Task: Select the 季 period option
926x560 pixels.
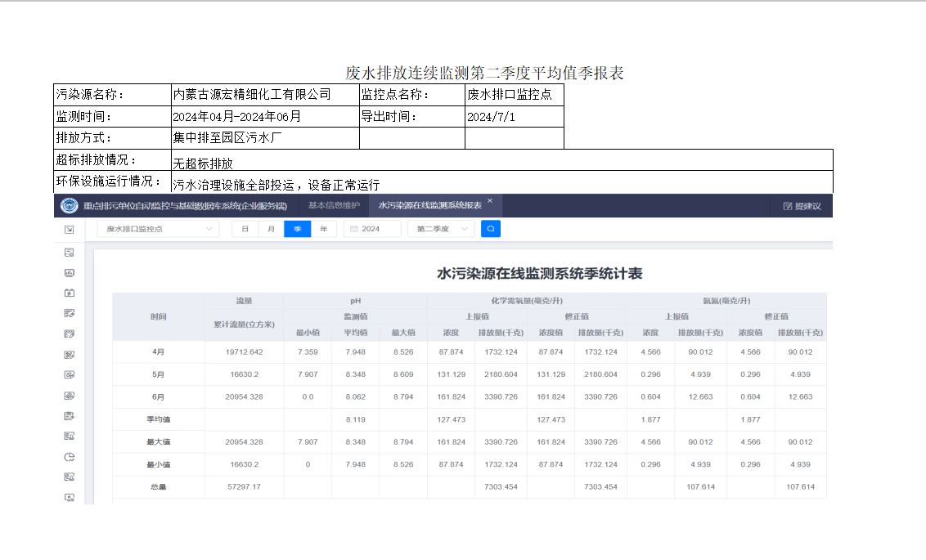Action: [298, 229]
